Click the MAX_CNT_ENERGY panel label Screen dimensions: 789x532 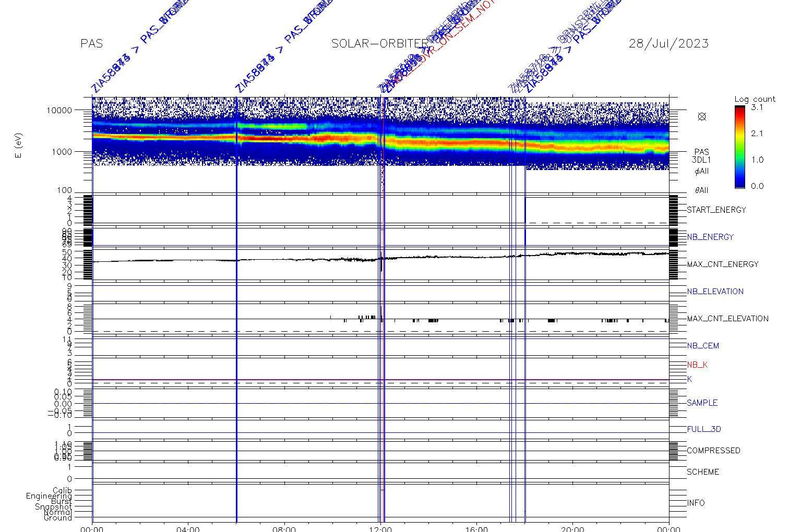(x=723, y=264)
